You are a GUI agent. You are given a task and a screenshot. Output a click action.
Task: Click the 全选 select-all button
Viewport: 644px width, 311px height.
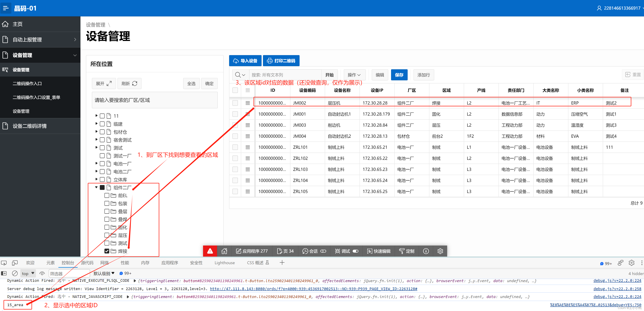191,84
